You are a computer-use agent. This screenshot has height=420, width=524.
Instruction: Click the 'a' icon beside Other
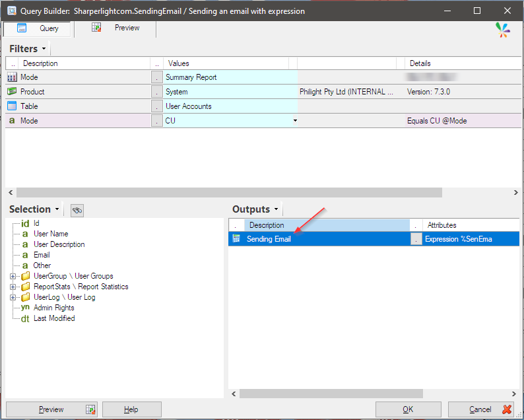point(25,266)
